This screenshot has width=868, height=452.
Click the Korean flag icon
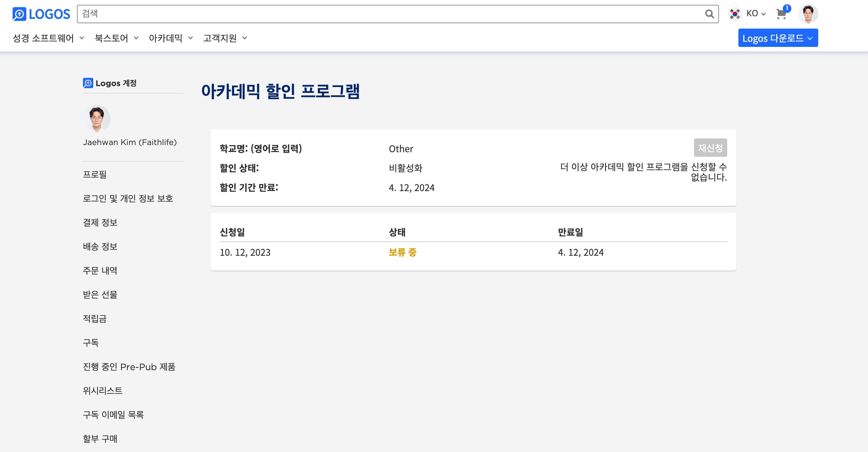[735, 14]
